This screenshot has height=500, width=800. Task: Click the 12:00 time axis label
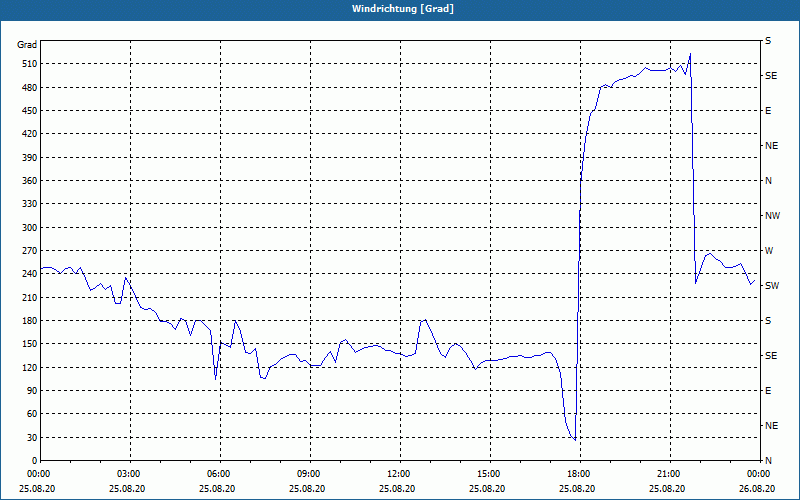(397, 474)
